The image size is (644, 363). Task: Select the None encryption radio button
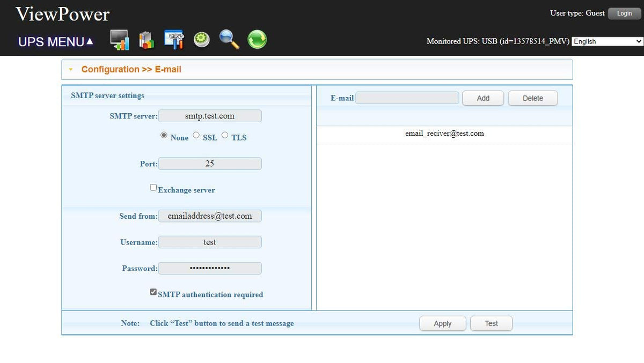(164, 136)
